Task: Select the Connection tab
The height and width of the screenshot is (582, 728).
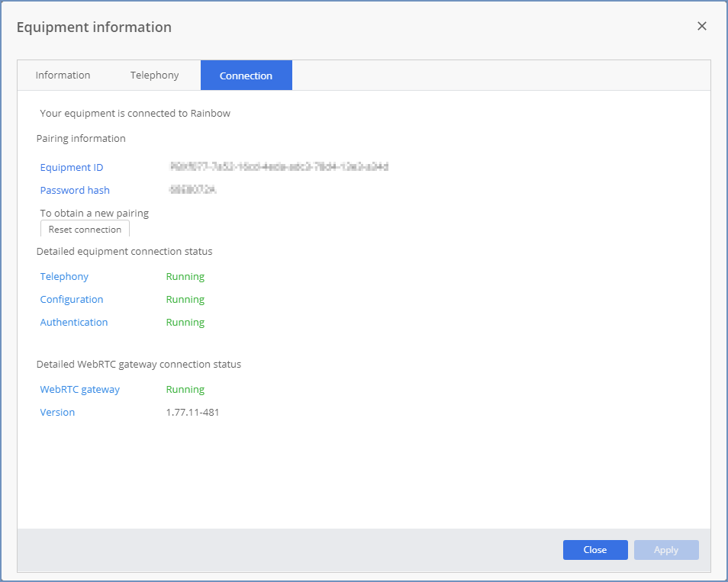Action: click(x=246, y=76)
